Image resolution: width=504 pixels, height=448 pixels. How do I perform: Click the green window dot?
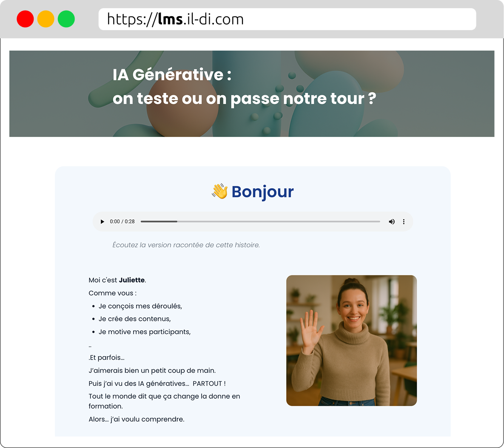coord(66,19)
